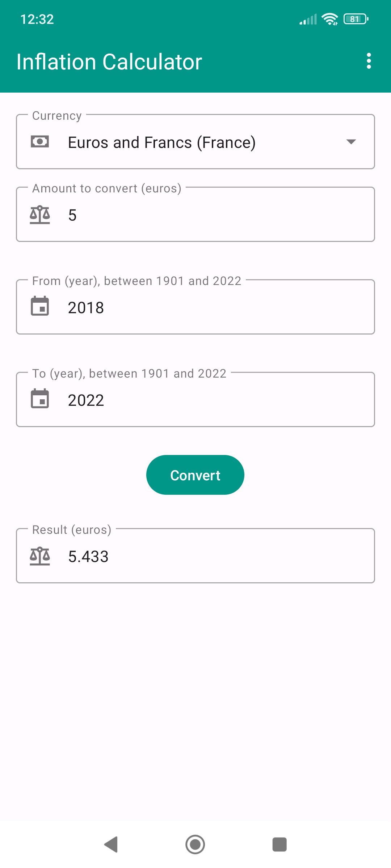Select the Euros and Francs (France) currency box

[195, 142]
